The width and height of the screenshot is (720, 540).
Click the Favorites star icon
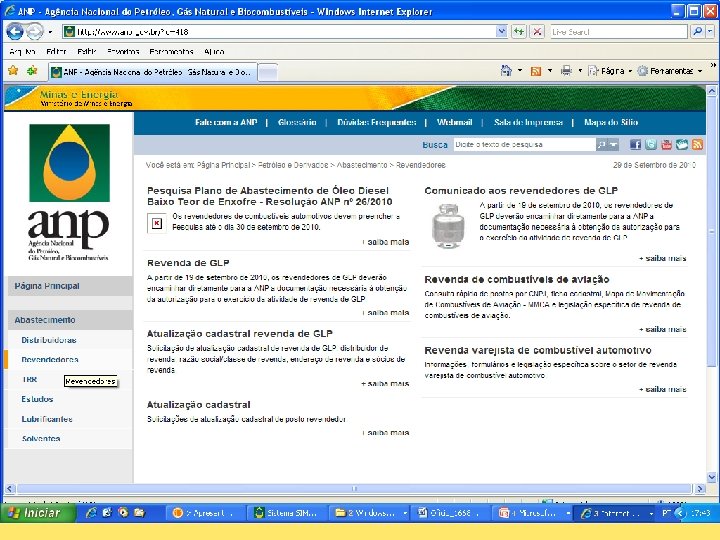pos(13,71)
